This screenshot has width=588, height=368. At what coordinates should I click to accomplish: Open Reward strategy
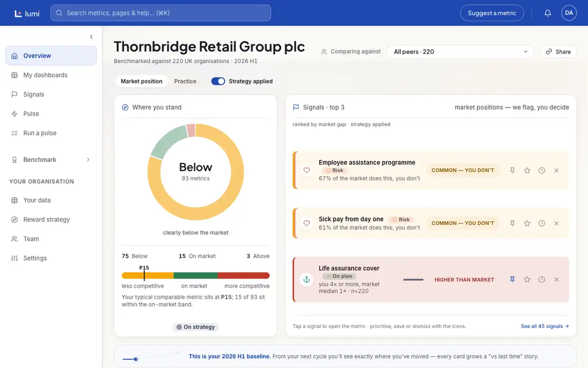[51, 220]
